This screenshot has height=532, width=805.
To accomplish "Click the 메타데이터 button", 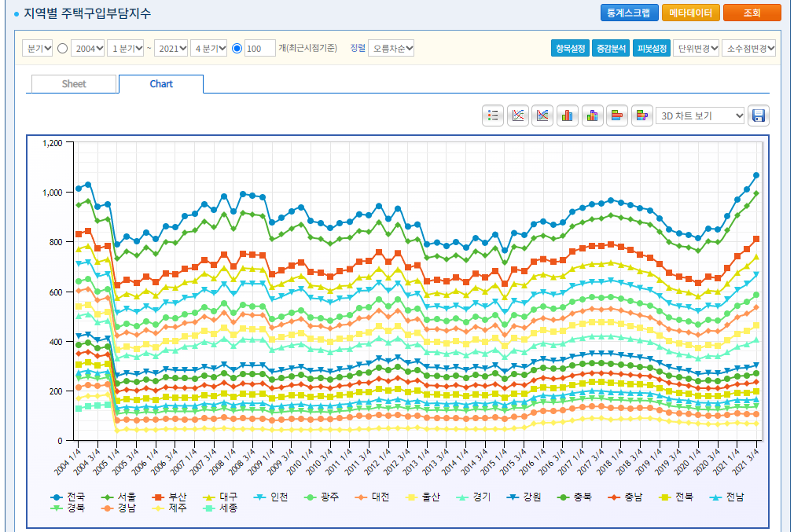I will point(691,13).
